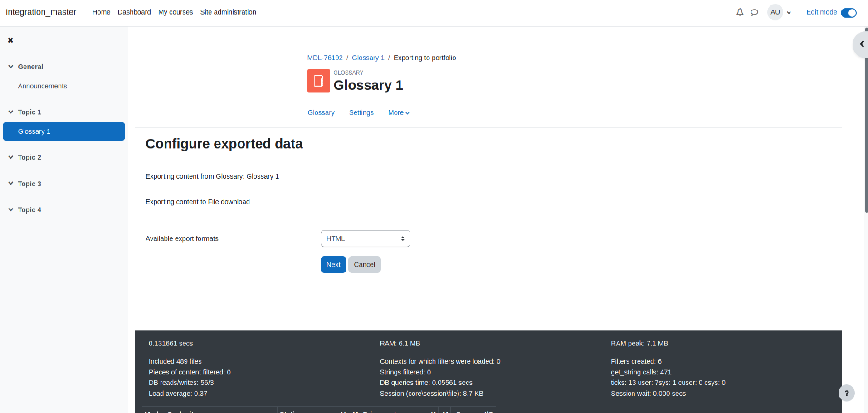Select Announcements in the course index
This screenshot has height=413, width=868.
[x=43, y=86]
